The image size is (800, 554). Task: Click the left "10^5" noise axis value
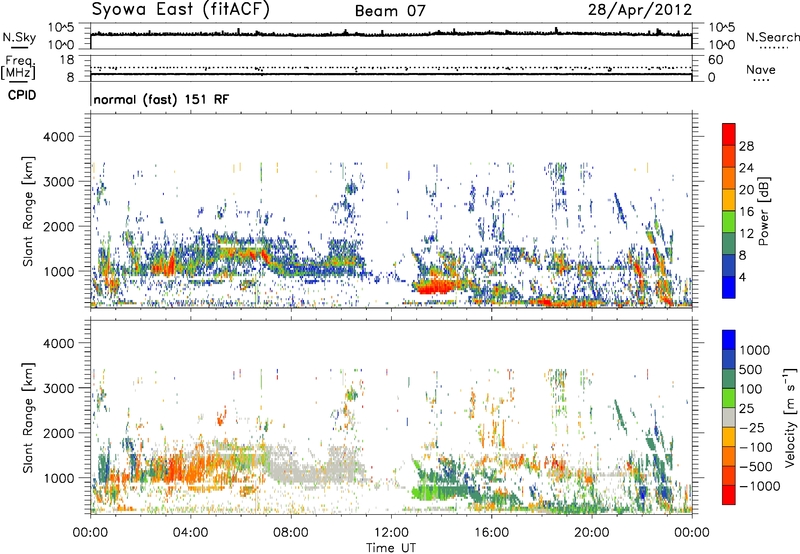tap(61, 28)
